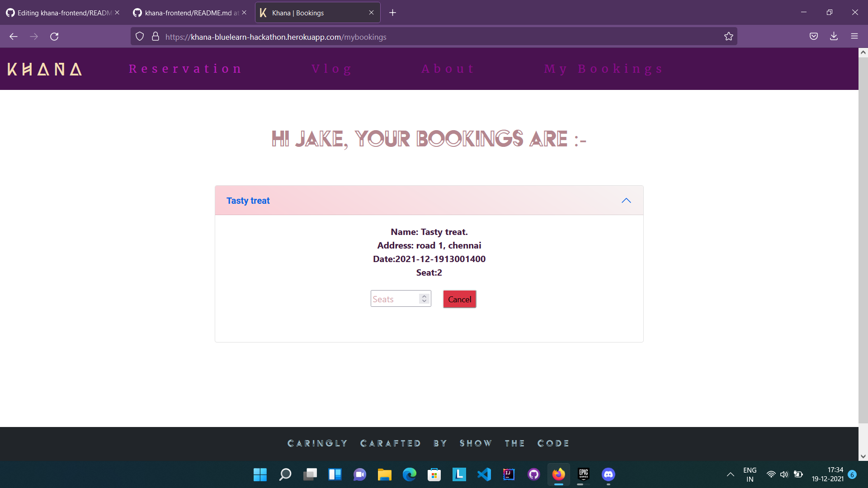The image size is (868, 488).
Task: Click the Seats number input field
Action: [394, 299]
